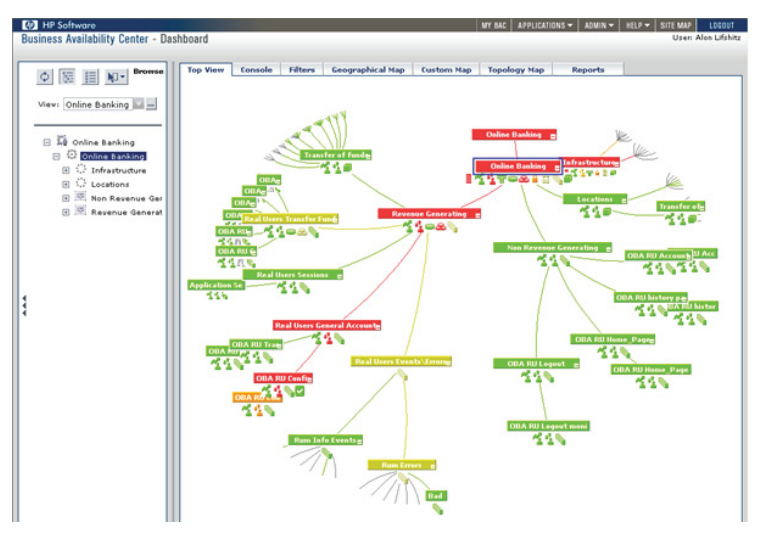
Task: Click green checkmark icon under OBA RU Config
Action: click(300, 391)
